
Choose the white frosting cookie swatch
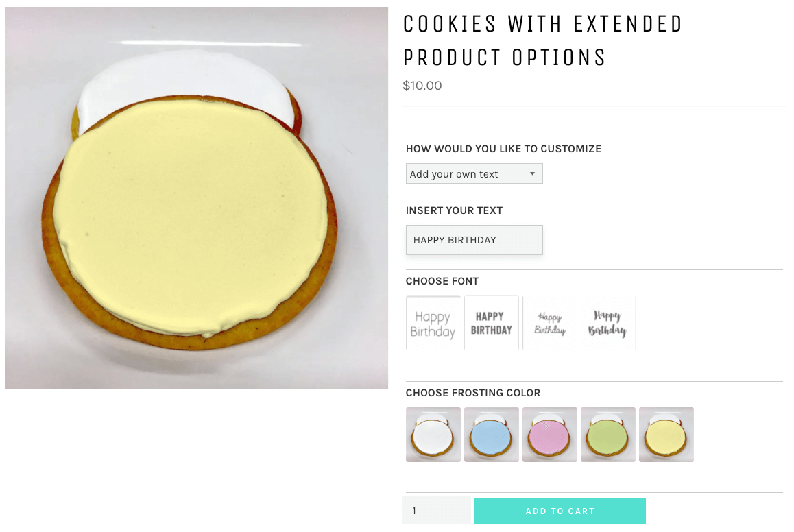pos(433,435)
